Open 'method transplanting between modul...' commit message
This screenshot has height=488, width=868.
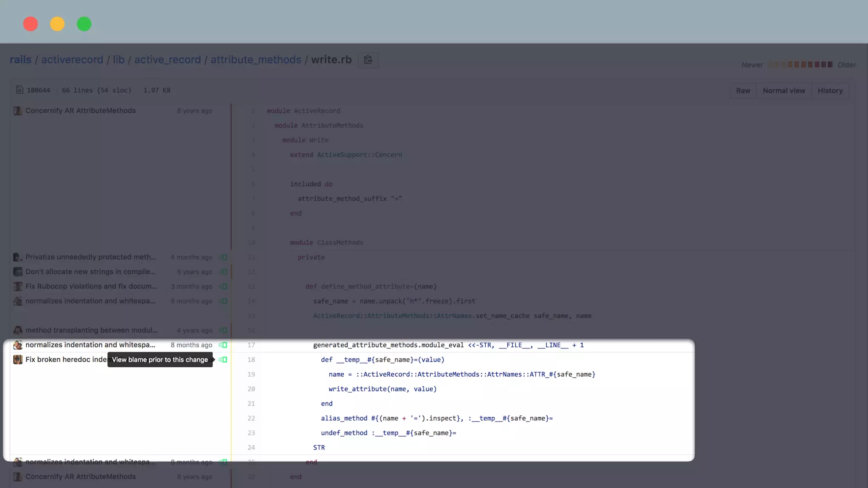point(91,330)
